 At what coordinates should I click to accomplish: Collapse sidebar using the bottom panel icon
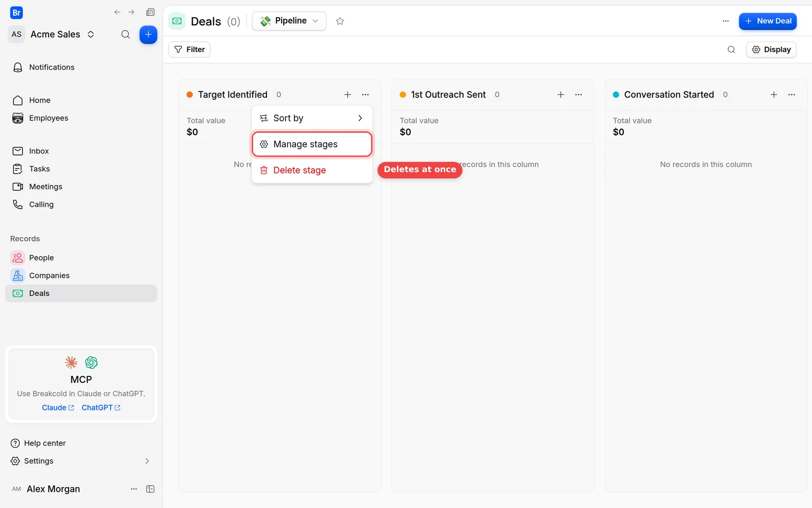(150, 489)
